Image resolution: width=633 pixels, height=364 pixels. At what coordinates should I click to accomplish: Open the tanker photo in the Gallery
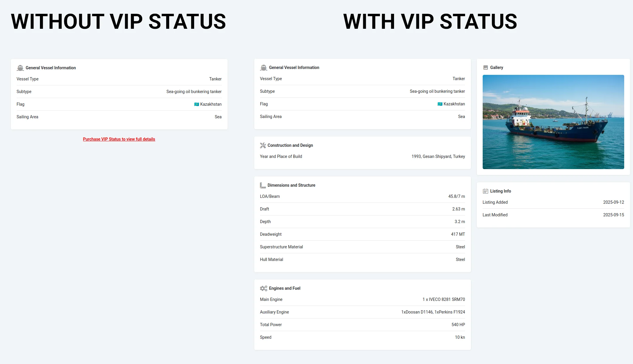(x=553, y=122)
